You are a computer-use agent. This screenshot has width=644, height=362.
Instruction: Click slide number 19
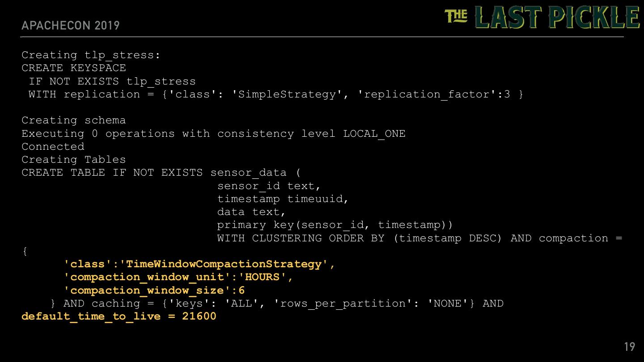point(629,347)
